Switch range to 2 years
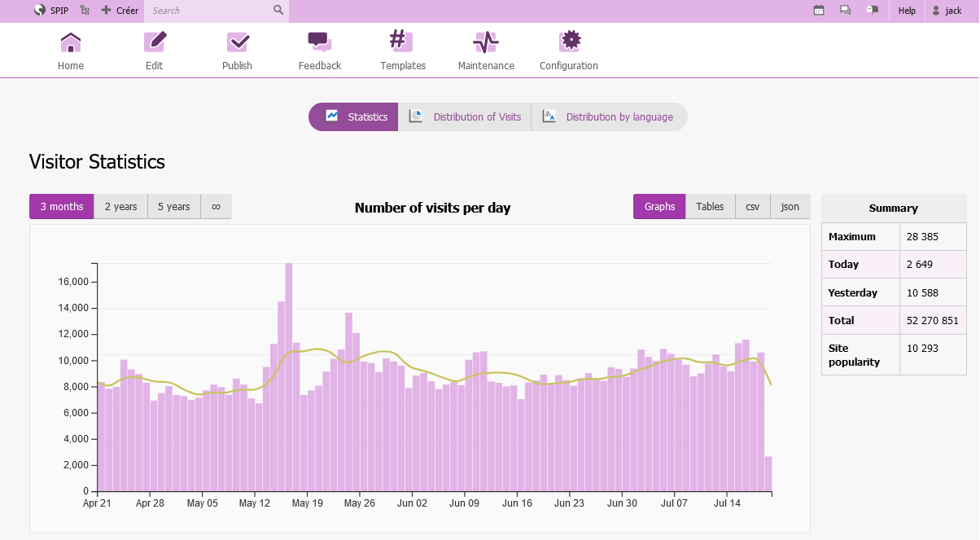 [120, 207]
